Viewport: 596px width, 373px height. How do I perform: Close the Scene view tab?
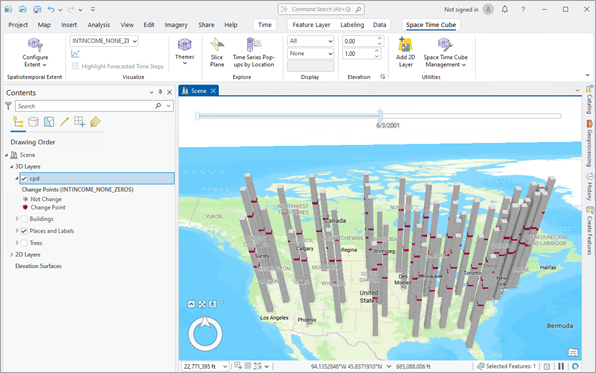[213, 90]
